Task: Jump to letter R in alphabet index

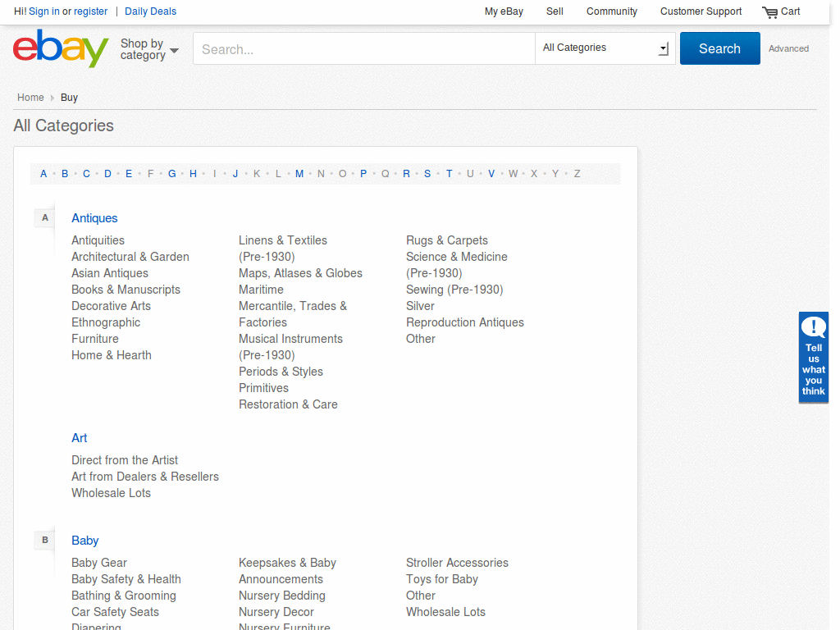Action: 406,174
